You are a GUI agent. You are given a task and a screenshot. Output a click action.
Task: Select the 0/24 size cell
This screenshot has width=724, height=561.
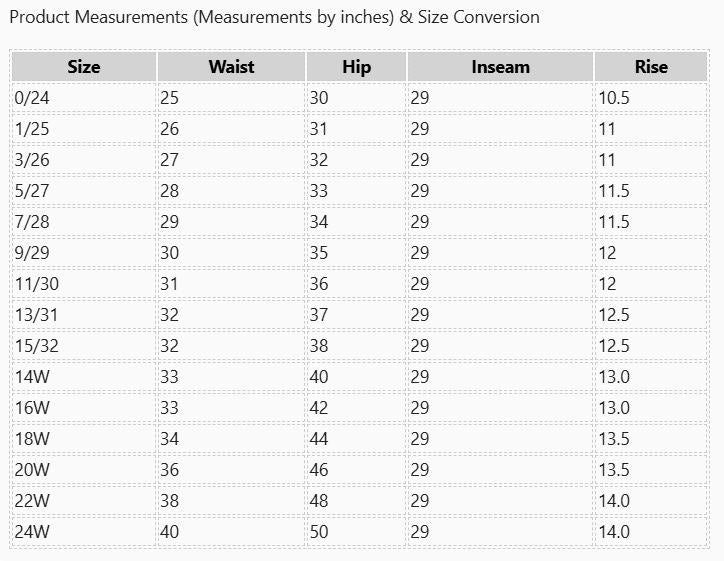point(84,98)
